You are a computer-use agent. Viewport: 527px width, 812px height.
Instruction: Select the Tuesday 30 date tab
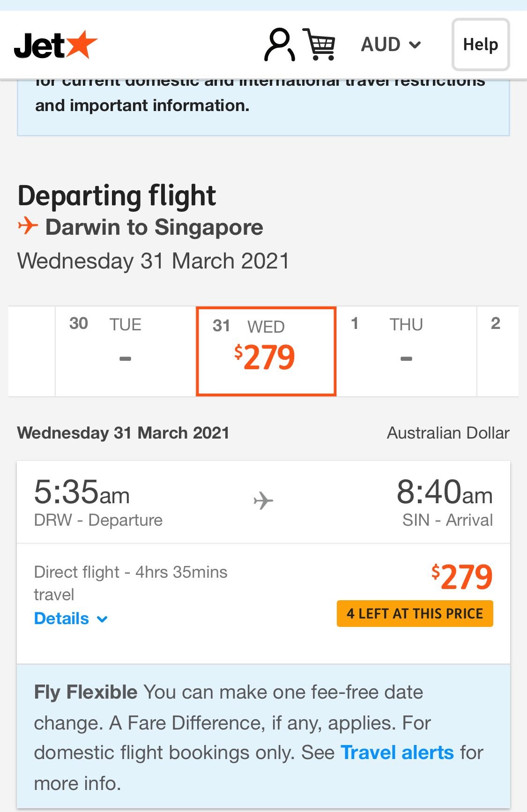(x=126, y=351)
